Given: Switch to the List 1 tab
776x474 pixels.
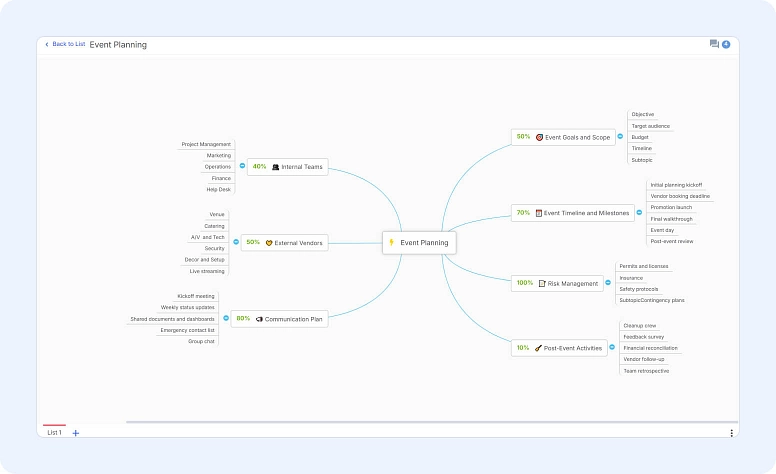Looking at the screenshot, I should tap(54, 432).
